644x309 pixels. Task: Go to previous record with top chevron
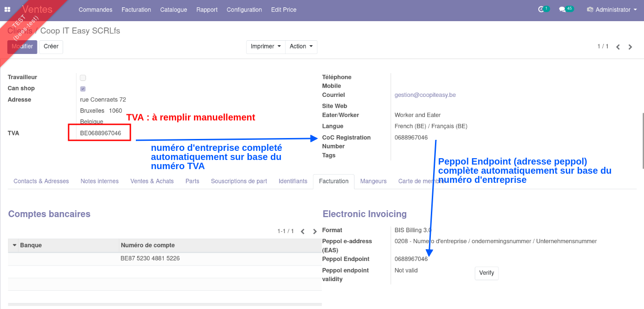[618, 47]
